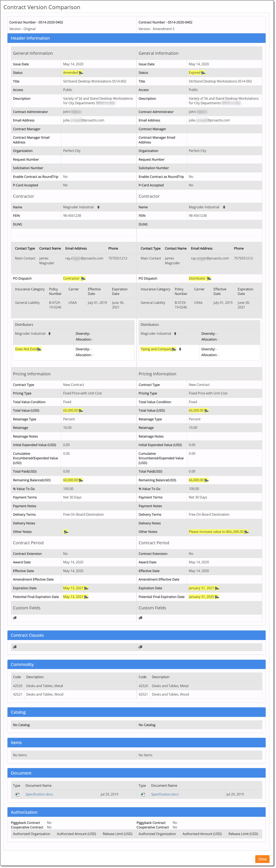276x868 pixels.
Task: Click the flag beside May 13, 2021 Expiration Date
Action: click(x=86, y=588)
